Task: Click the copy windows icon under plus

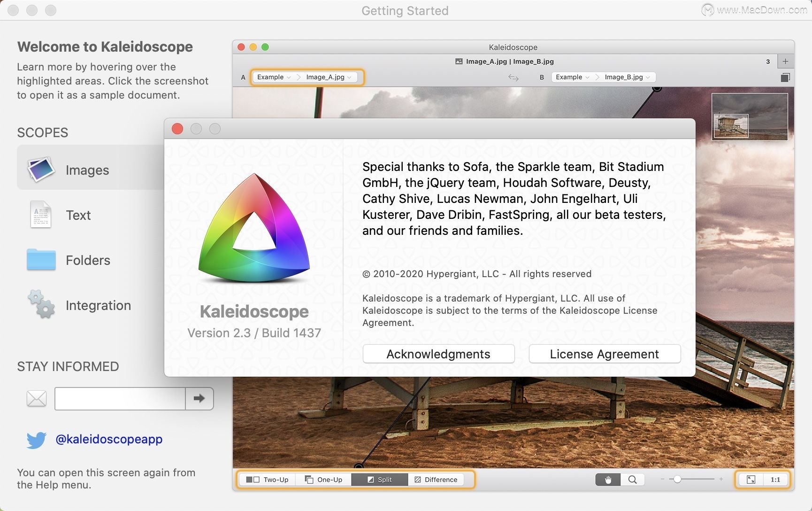Action: click(x=785, y=77)
